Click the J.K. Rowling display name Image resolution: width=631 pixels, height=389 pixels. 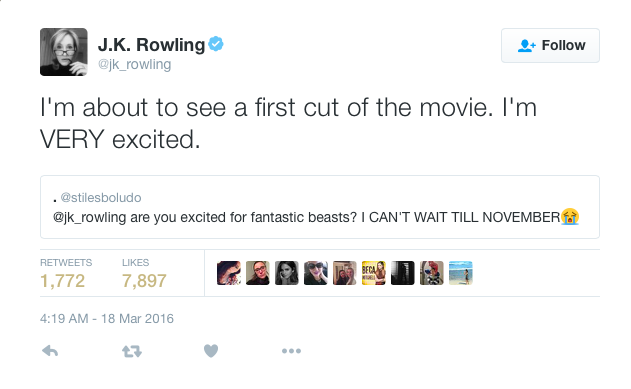tap(151, 44)
